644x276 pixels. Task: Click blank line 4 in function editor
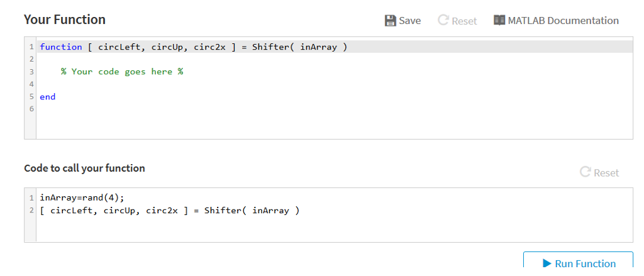(335, 84)
